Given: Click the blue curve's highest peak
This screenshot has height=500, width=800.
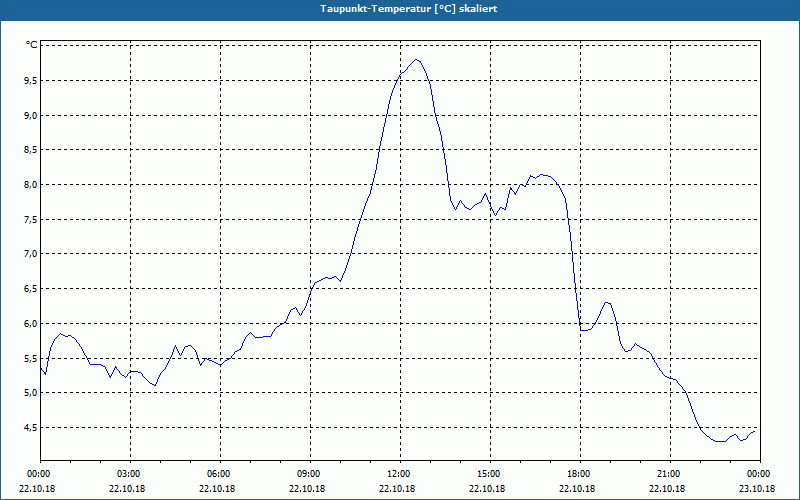Looking at the screenshot, I should [x=416, y=60].
